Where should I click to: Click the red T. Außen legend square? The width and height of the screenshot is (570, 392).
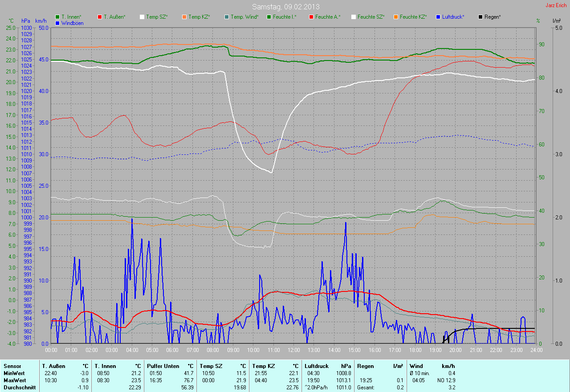coord(100,17)
